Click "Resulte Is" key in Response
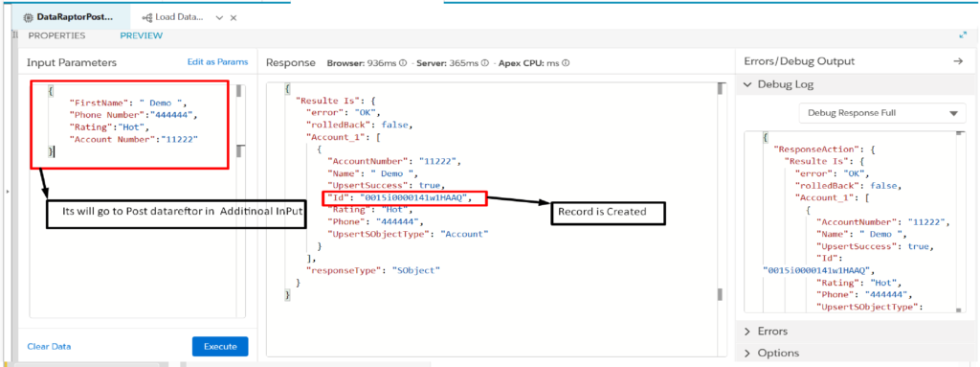Screen dimensions: 980x367 [x=327, y=101]
